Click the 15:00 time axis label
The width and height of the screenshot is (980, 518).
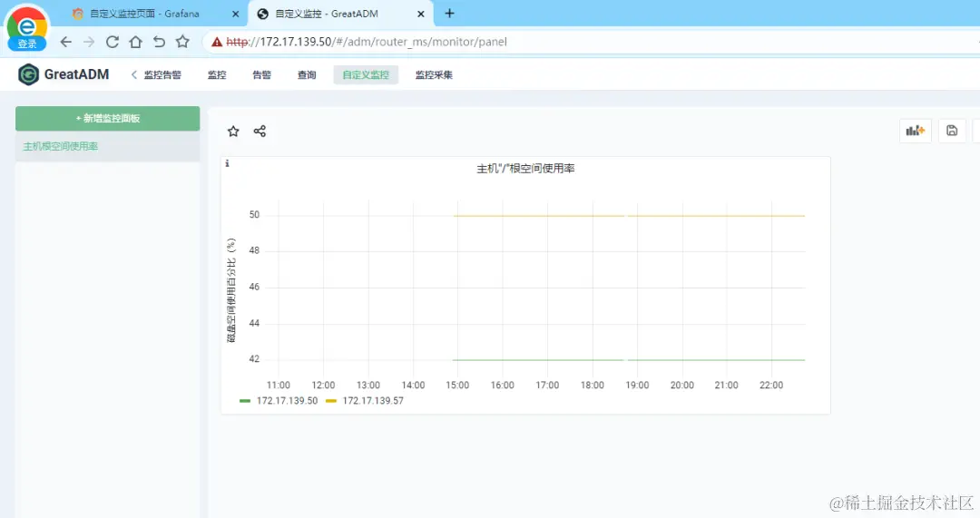tap(457, 385)
